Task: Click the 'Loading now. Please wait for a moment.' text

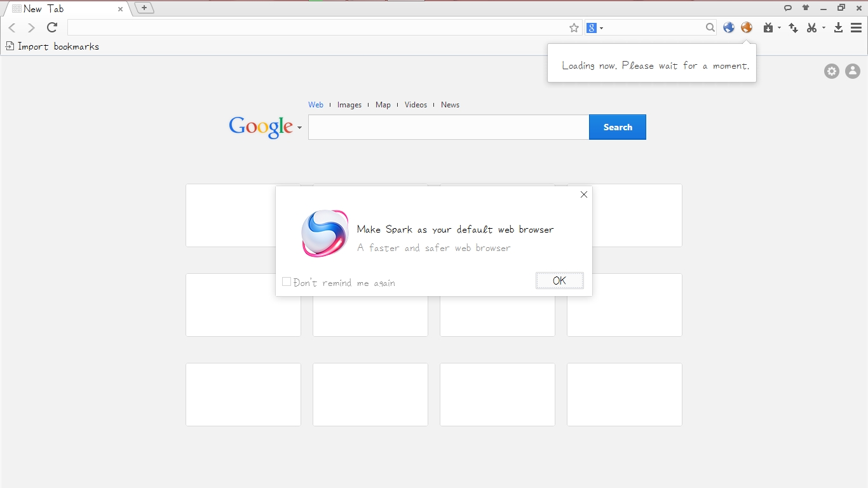Action: pos(656,65)
